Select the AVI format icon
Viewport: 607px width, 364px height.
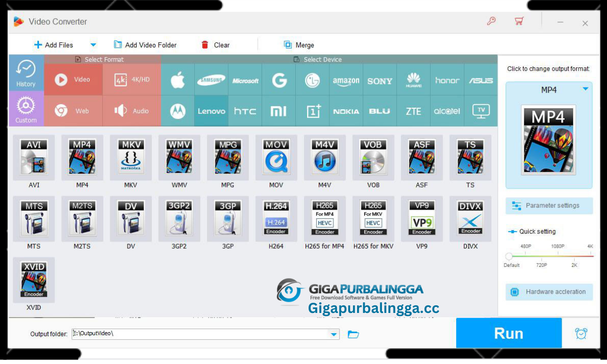pos(34,157)
